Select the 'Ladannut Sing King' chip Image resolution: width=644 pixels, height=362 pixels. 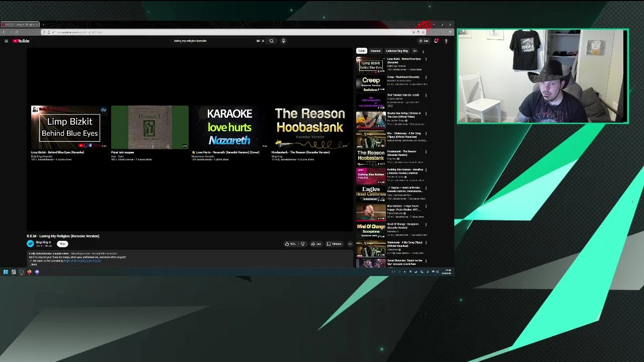click(397, 51)
